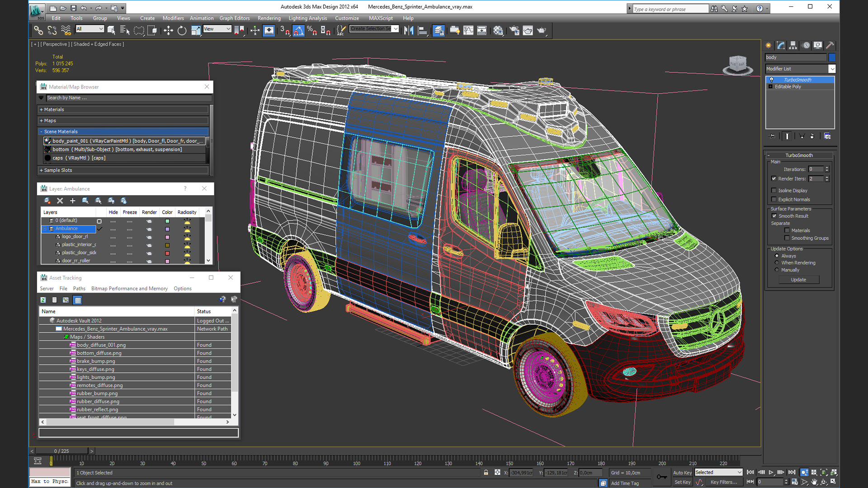Select the Always update option
This screenshot has height=488, width=868.
click(777, 256)
